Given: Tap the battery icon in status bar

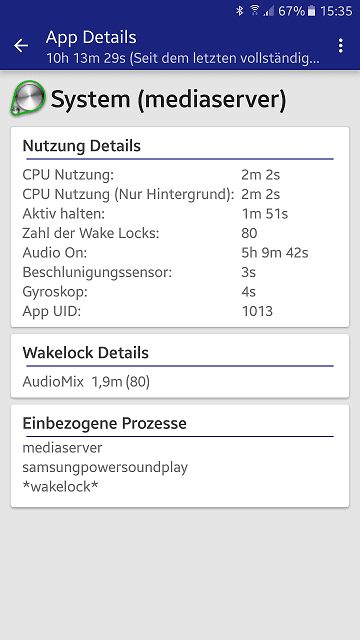Looking at the screenshot, I should pyautogui.click(x=311, y=11).
